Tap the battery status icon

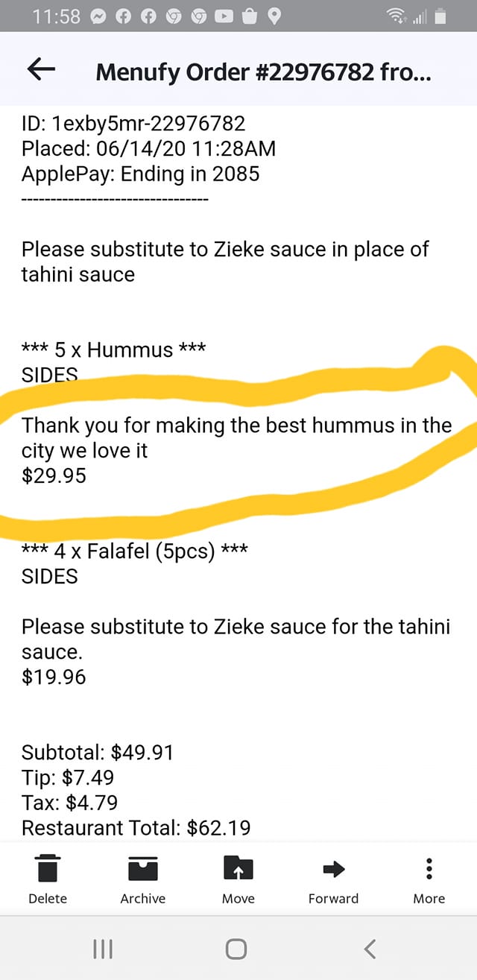tap(441, 16)
